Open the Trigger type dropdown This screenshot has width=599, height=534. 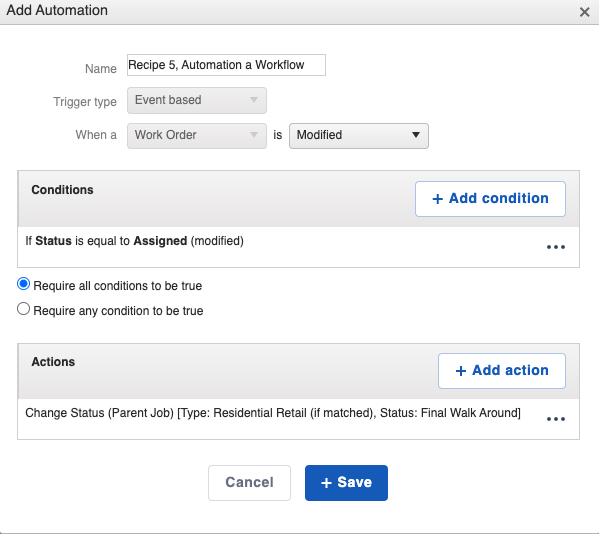pos(197,100)
